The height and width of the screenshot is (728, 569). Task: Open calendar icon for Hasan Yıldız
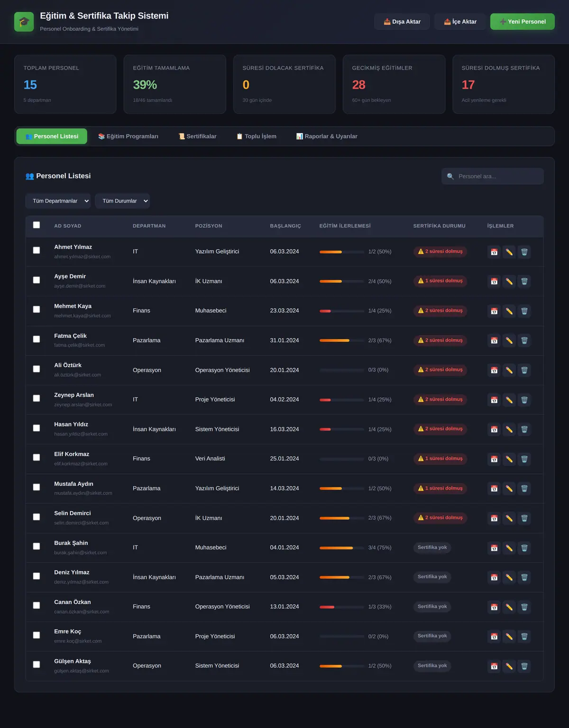point(494,429)
